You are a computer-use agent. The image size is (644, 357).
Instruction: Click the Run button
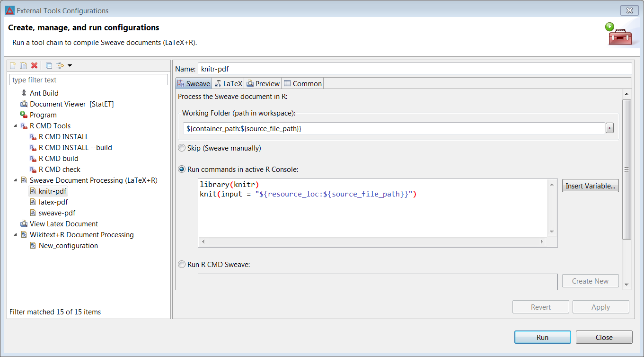pos(543,337)
